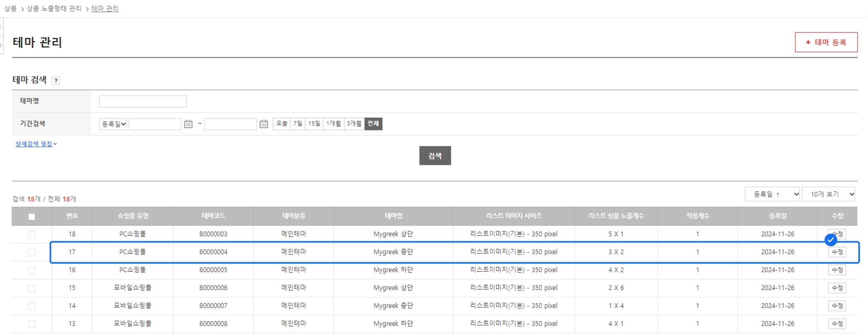The height and width of the screenshot is (334, 868).
Task: Check the checkbox for row 18
Action: pos(32,234)
